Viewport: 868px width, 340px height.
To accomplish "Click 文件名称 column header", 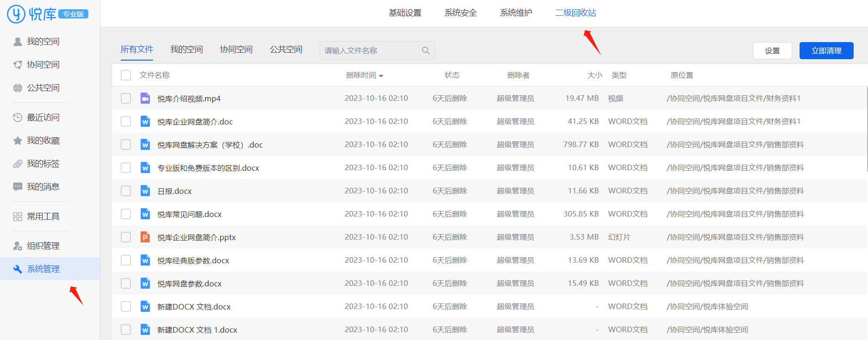I will point(154,75).
